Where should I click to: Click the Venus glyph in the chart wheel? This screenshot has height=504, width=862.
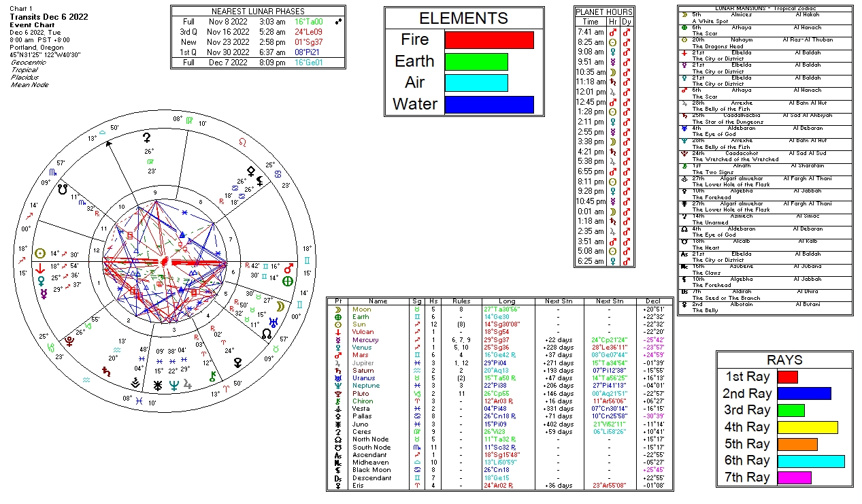pyautogui.click(x=42, y=280)
